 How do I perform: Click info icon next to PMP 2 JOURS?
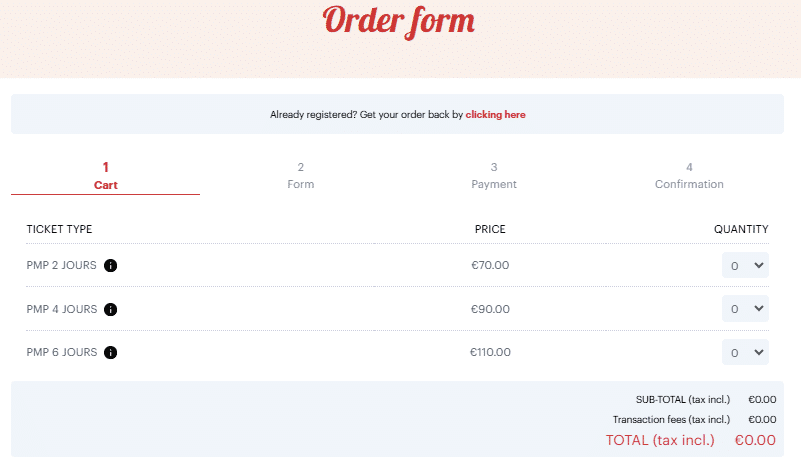[x=110, y=265]
